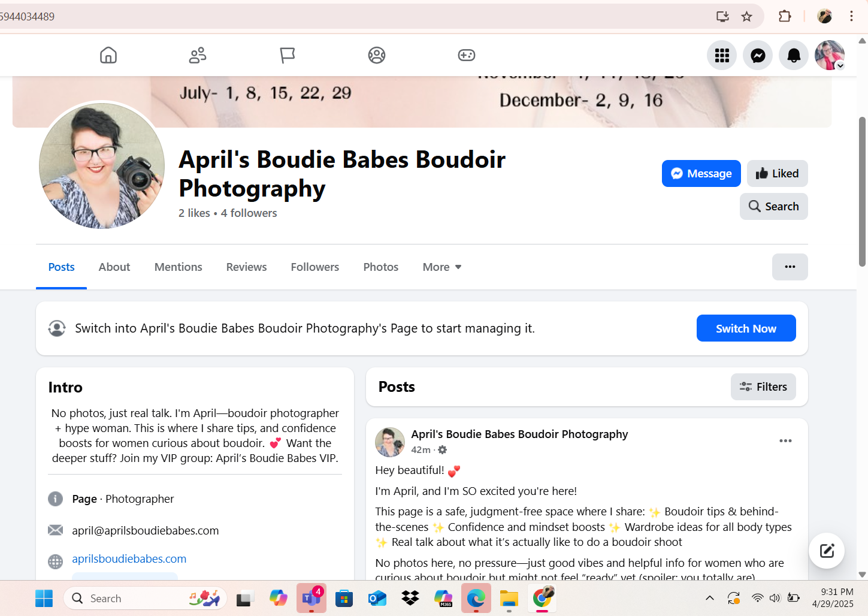The width and height of the screenshot is (868, 616).
Task: Click the install app icon in address bar
Action: click(722, 17)
